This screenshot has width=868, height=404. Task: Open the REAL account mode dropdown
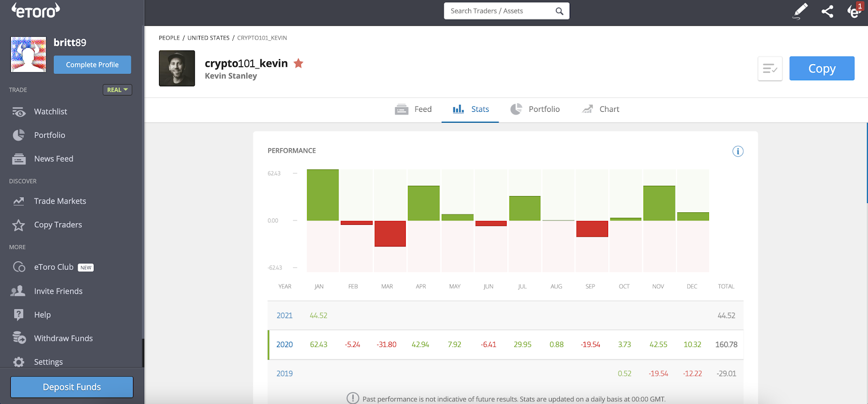click(x=117, y=90)
